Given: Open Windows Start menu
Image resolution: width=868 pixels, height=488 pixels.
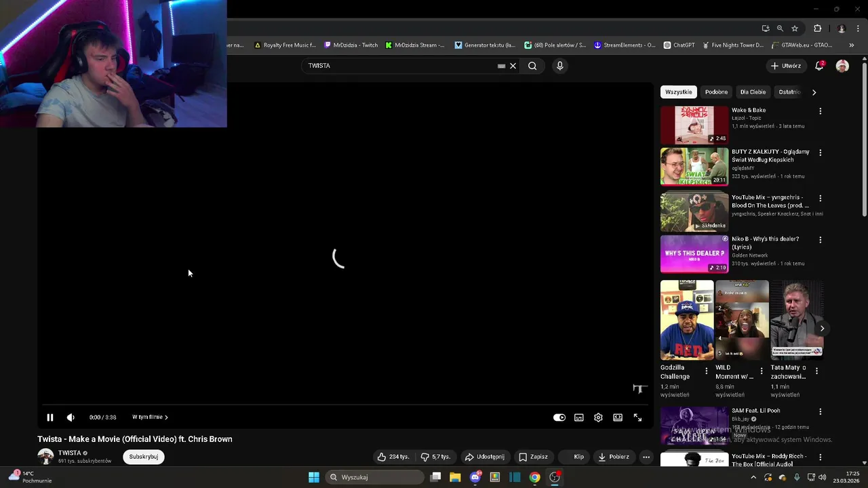Looking at the screenshot, I should coord(314,477).
